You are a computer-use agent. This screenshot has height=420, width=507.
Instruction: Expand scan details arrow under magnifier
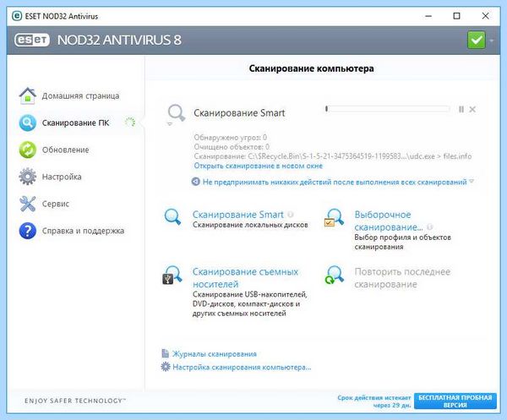pyautogui.click(x=170, y=124)
